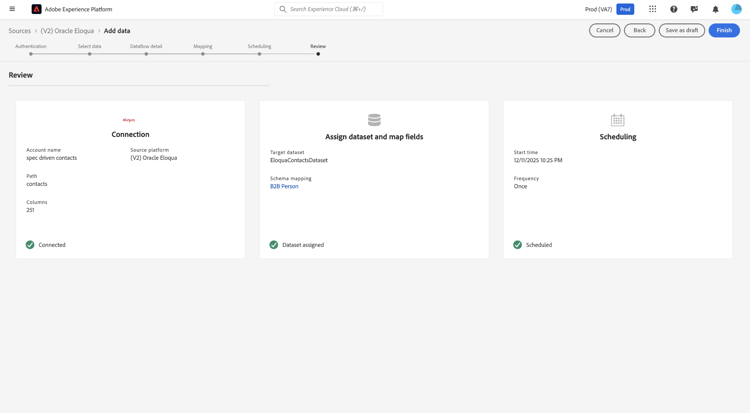Click the Eloqua logo in Connection card
The image size is (750, 413).
pyautogui.click(x=129, y=120)
